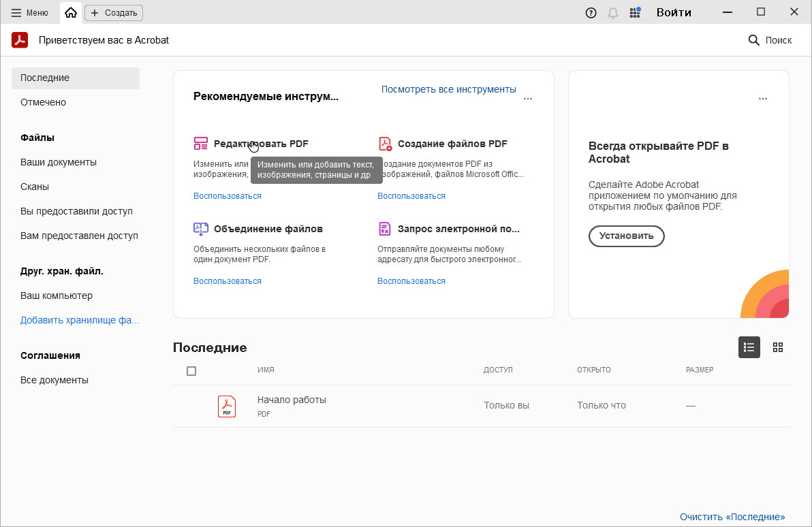
Task: Click the PDF file icon for Начало работы
Action: [x=227, y=406]
